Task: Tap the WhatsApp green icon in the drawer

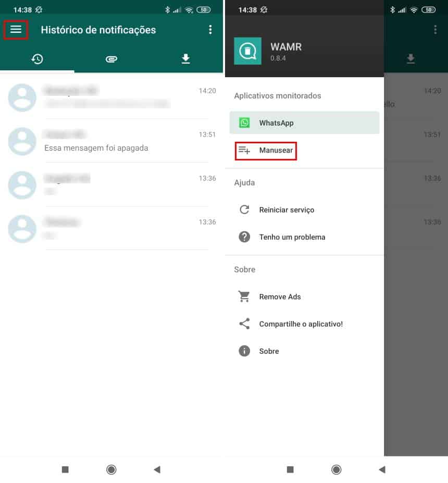Action: (x=244, y=122)
